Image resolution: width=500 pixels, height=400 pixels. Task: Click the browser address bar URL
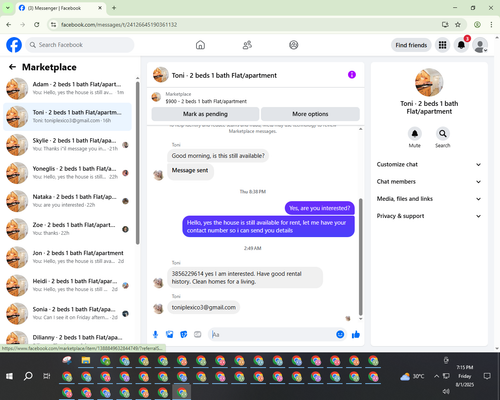click(119, 25)
